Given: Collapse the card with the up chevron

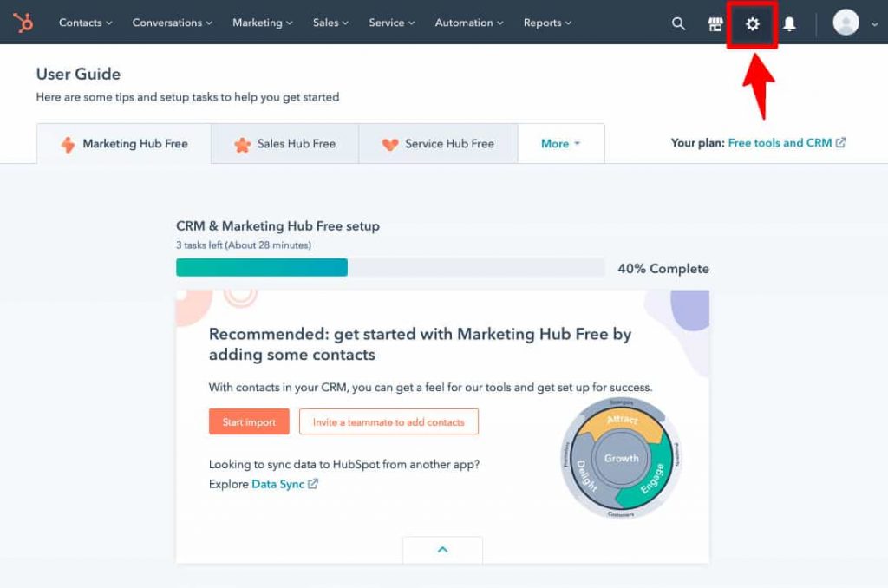Looking at the screenshot, I should [x=443, y=550].
